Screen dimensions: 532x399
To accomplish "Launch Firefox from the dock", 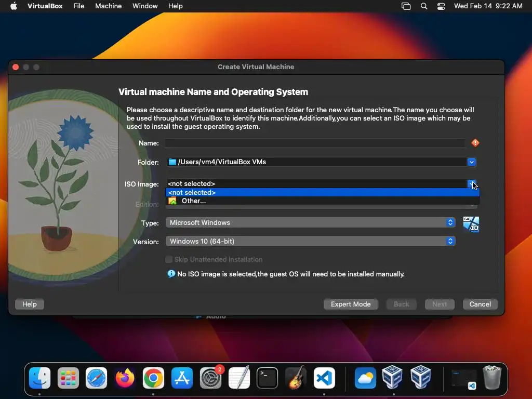I will click(x=125, y=378).
